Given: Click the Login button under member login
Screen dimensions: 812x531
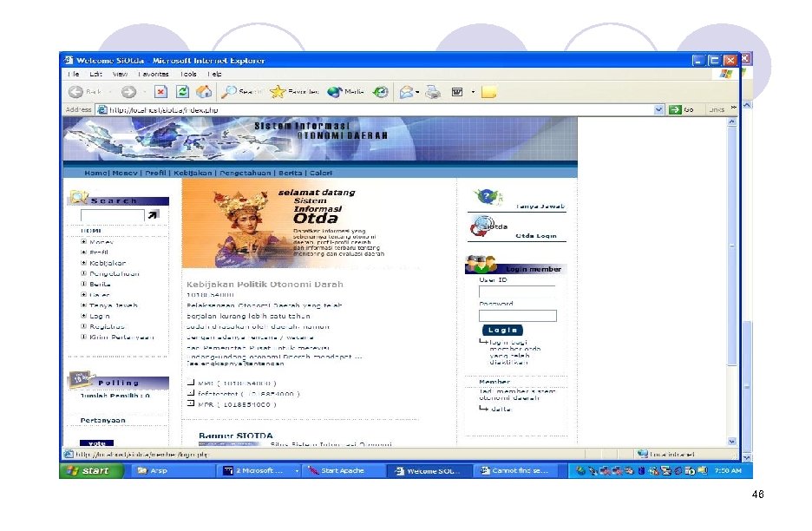Looking at the screenshot, I should [502, 330].
